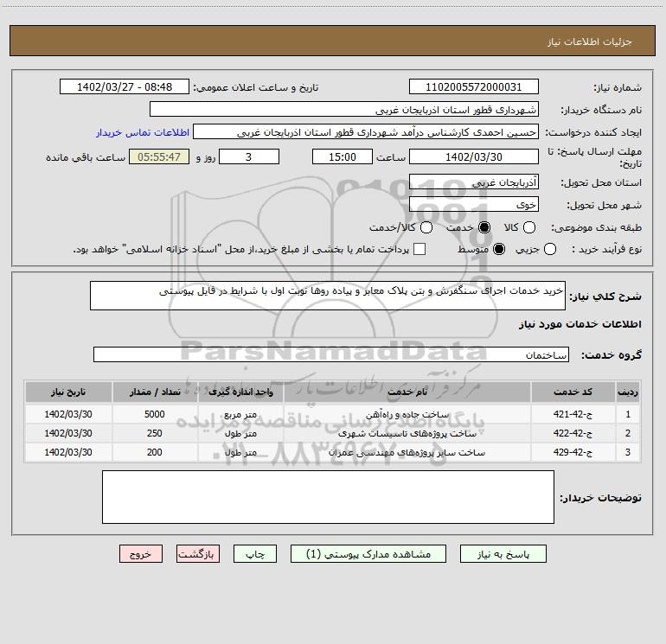The image size is (666, 644).
Task: Click the تعداد / مقدار column header
Action: coord(155,392)
